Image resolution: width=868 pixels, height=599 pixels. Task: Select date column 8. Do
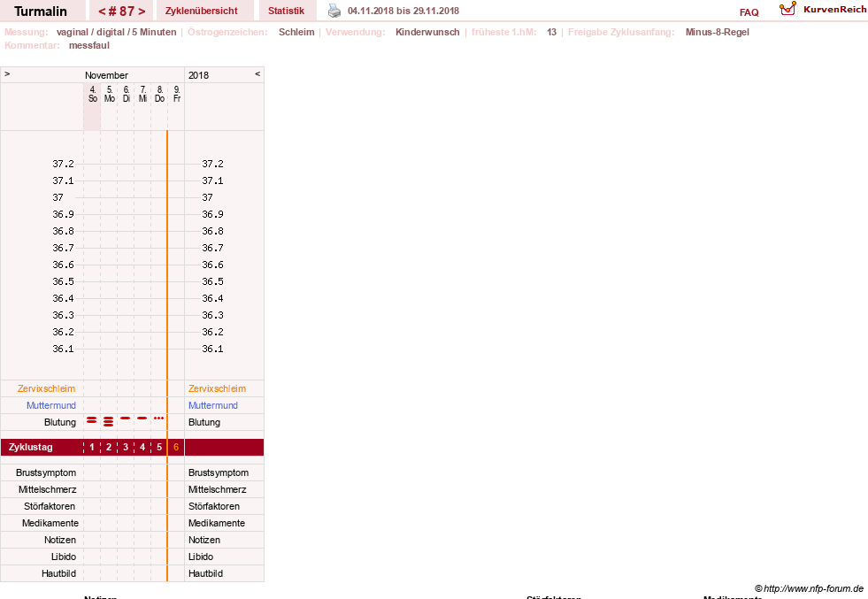(x=159, y=94)
